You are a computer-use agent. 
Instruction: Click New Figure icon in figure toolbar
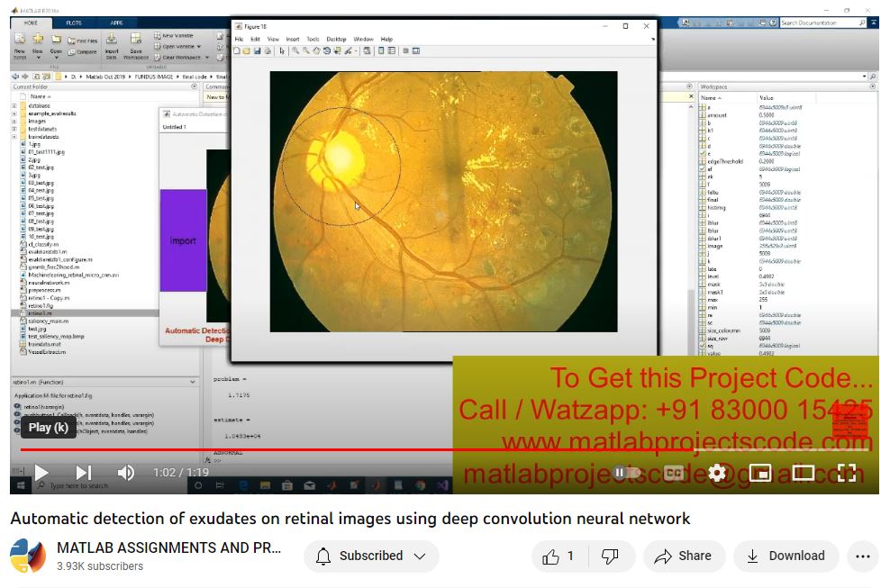click(x=237, y=51)
